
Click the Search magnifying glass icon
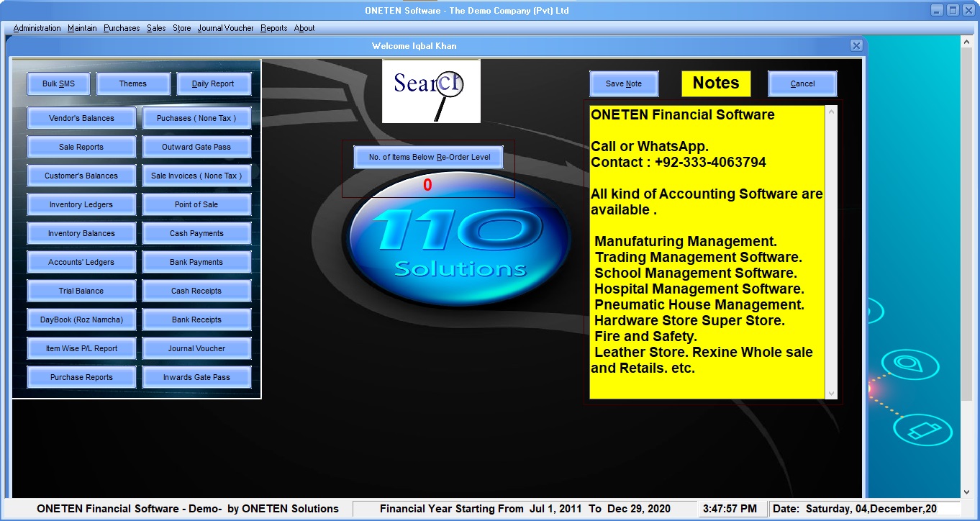[431, 91]
